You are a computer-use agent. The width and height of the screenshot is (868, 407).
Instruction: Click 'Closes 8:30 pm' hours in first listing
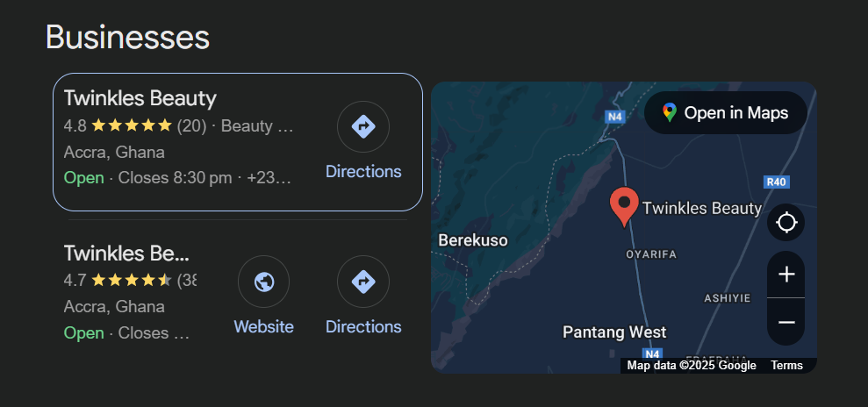pos(175,178)
